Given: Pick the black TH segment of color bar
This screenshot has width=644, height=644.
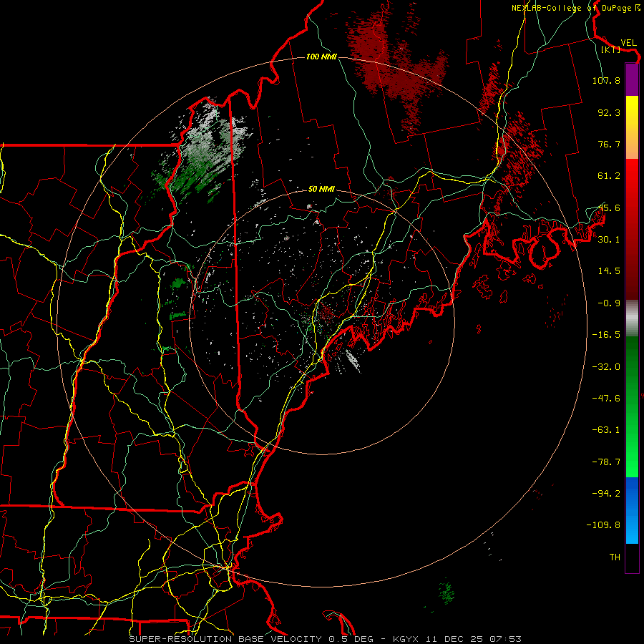Looking at the screenshot, I should 632,558.
